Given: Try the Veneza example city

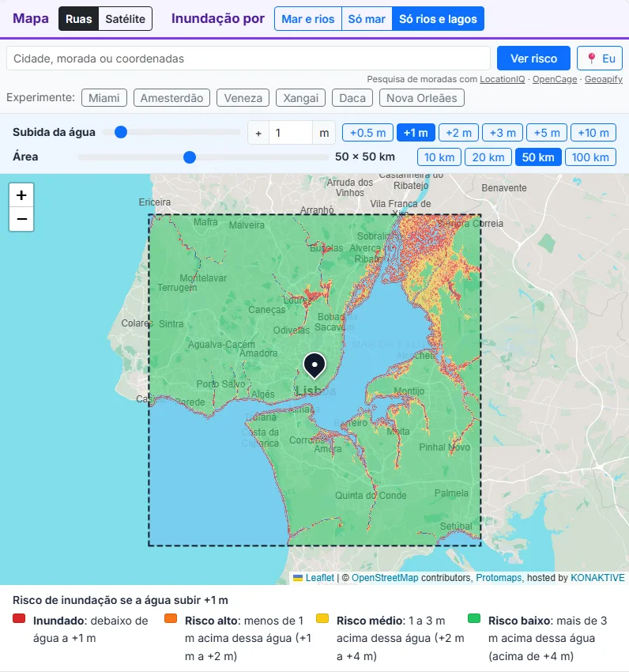Looking at the screenshot, I should (243, 98).
